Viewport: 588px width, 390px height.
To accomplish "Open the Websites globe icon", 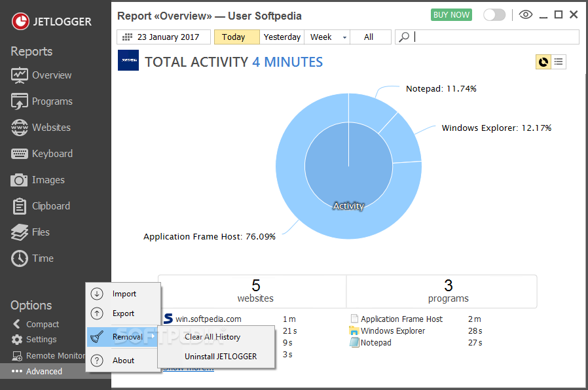I will (19, 128).
